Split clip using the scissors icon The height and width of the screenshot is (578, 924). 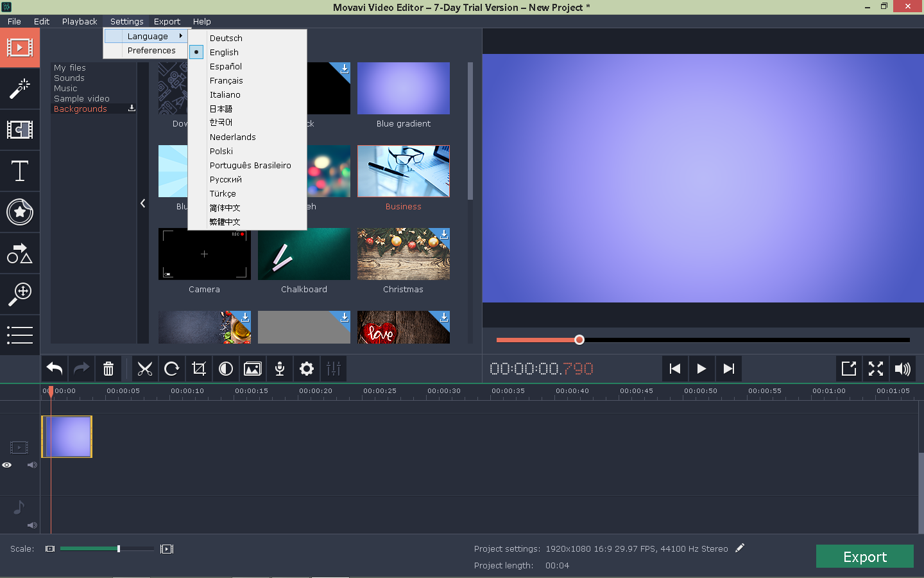[x=145, y=369]
